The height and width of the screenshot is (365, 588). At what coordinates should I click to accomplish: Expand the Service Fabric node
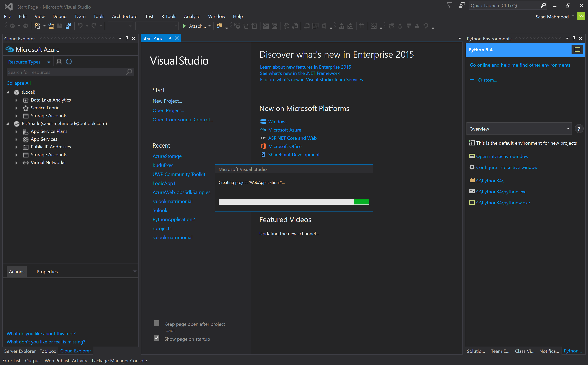point(16,108)
